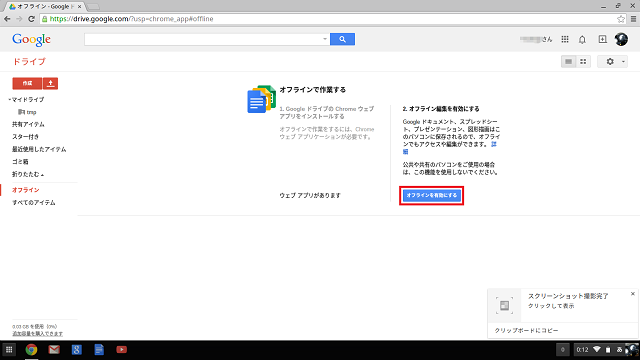Click the browser back arrow
Screen dimensions: 640x360
(7, 19)
